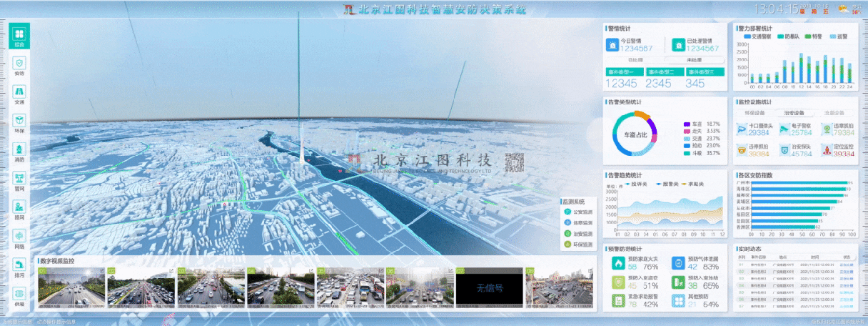Screen dimensions: 868x326
Task: Toggle 防暴队 series in bar chart legend
Action: [789, 36]
